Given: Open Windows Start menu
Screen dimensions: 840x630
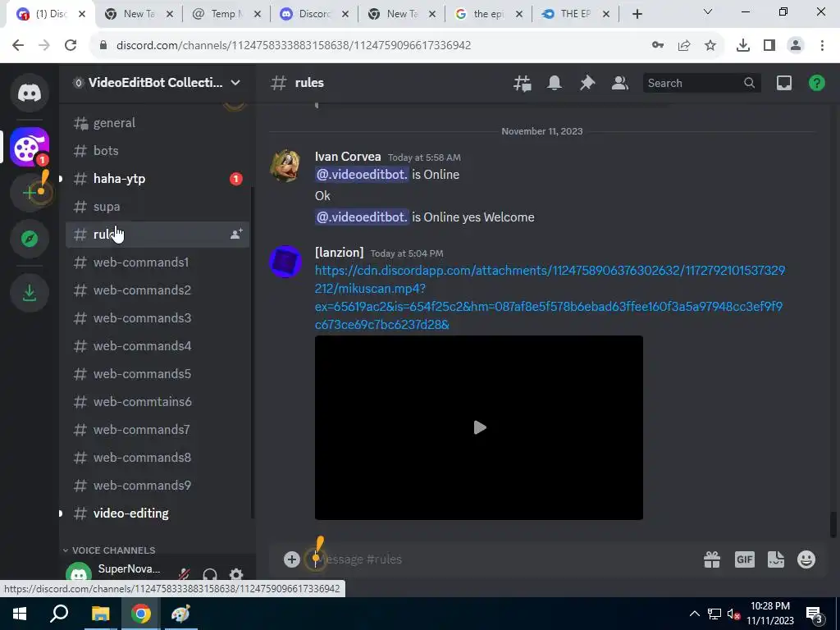Looking at the screenshot, I should [x=20, y=614].
